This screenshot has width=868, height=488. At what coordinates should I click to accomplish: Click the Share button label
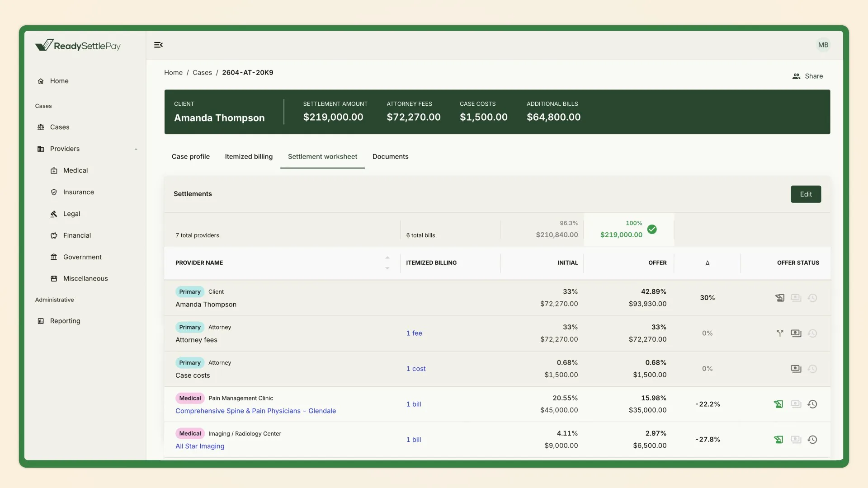814,76
